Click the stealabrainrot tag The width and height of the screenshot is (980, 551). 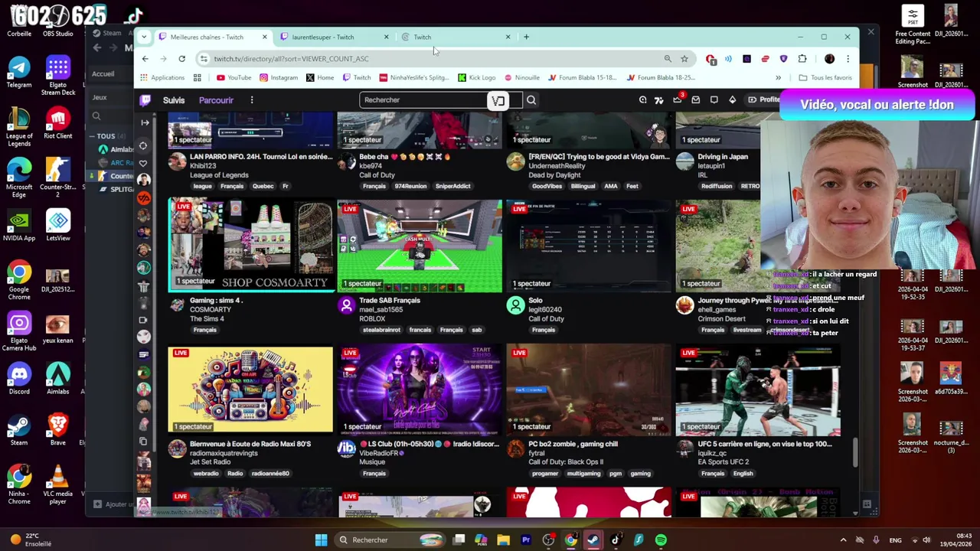[x=381, y=330]
